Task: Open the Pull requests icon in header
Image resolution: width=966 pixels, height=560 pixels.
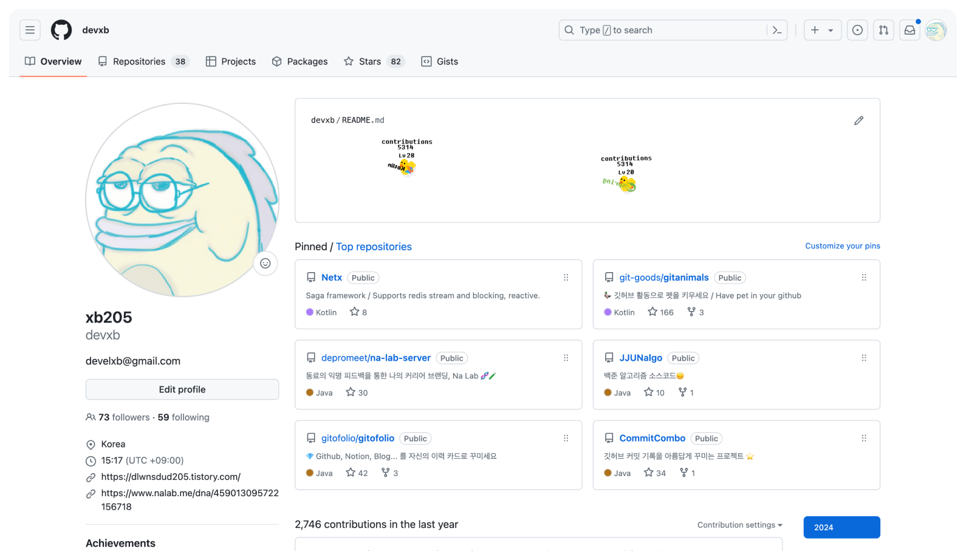Action: pos(883,30)
